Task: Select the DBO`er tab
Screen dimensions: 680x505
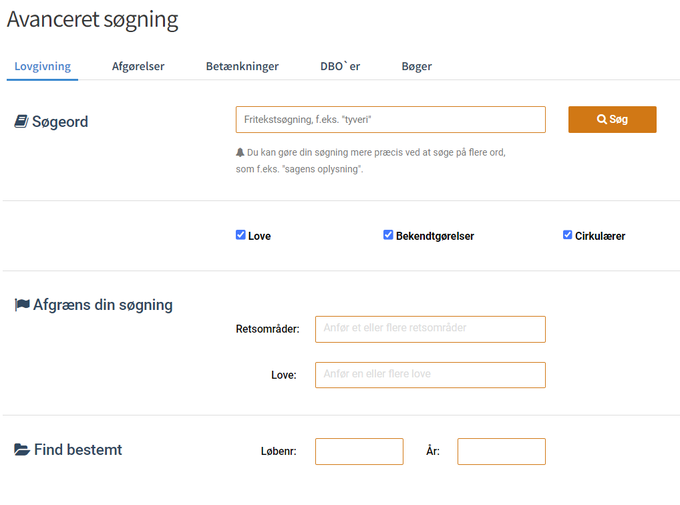Action: point(340,66)
